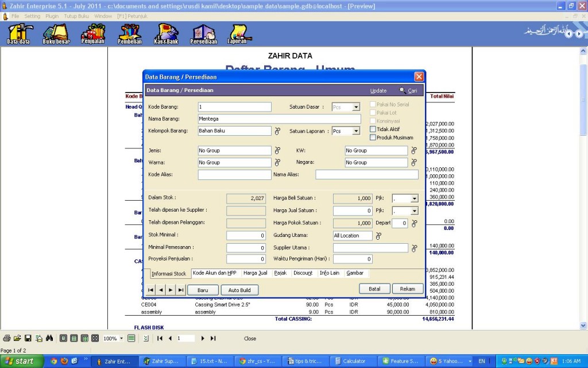588x368 pixels.
Task: Open the Setting menu
Action: pyautogui.click(x=32, y=16)
